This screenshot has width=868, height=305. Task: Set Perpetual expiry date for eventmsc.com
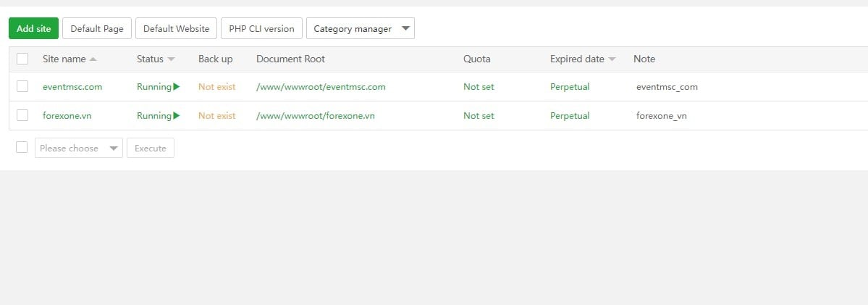click(570, 87)
